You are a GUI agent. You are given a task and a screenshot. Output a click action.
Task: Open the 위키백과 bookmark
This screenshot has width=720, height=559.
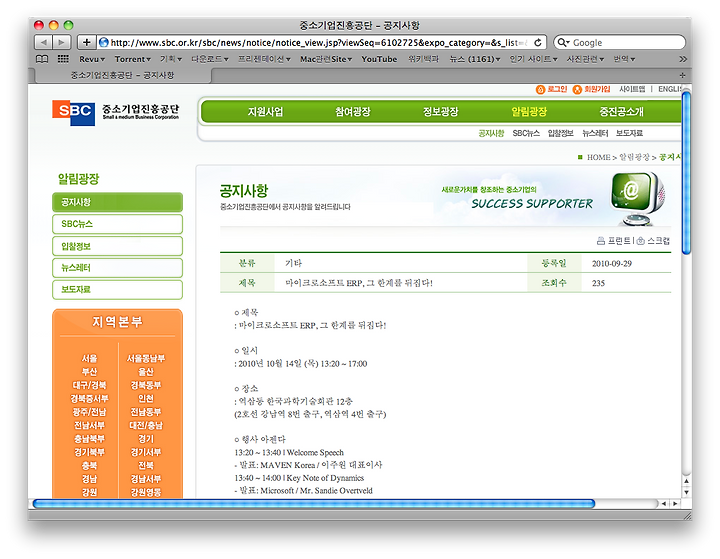click(x=423, y=59)
